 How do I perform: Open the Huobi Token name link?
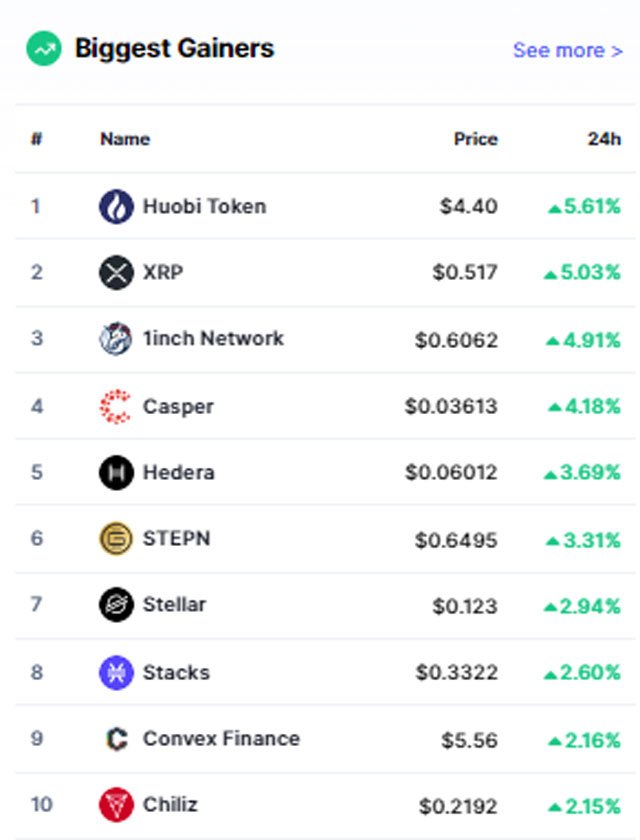[x=205, y=206]
